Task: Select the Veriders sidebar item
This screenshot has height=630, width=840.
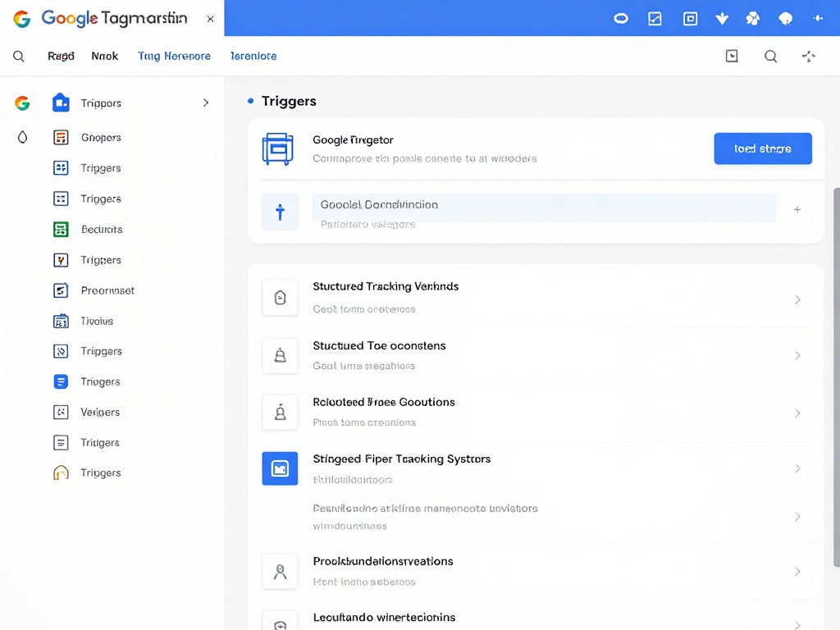Action: 100,412
